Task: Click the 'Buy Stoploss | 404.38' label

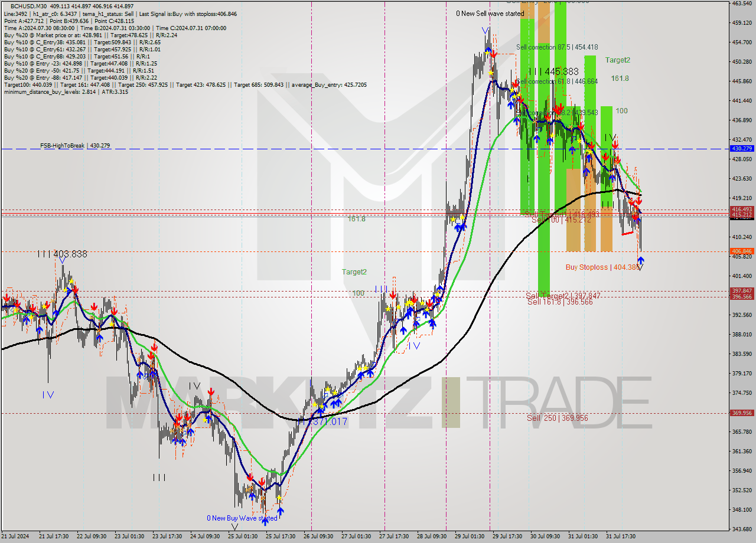Action: point(603,267)
